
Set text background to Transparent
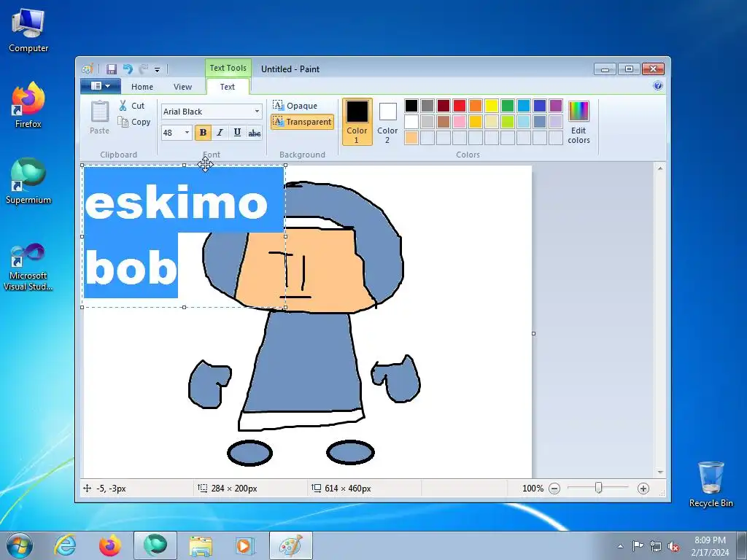(x=302, y=122)
